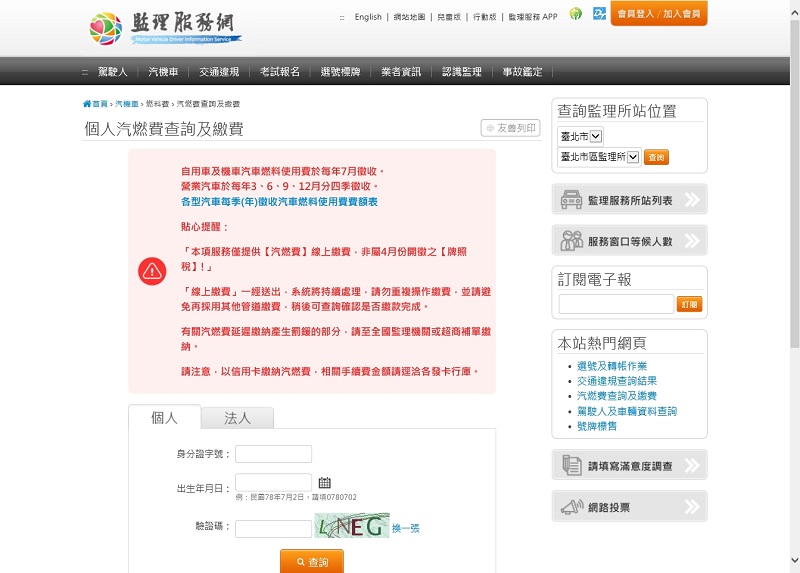Focus the 出生年月日 input field
The height and width of the screenshot is (573, 800).
tap(273, 482)
